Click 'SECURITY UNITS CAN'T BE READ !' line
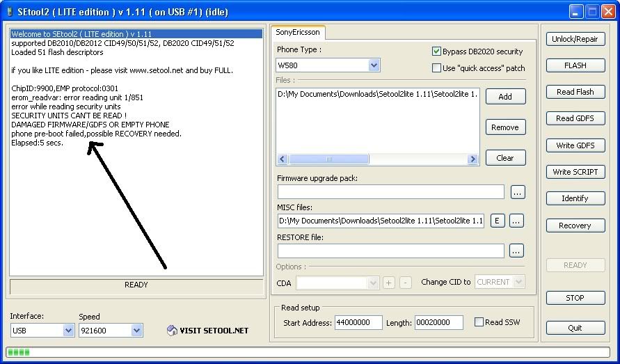This screenshot has width=620, height=364. 69,116
